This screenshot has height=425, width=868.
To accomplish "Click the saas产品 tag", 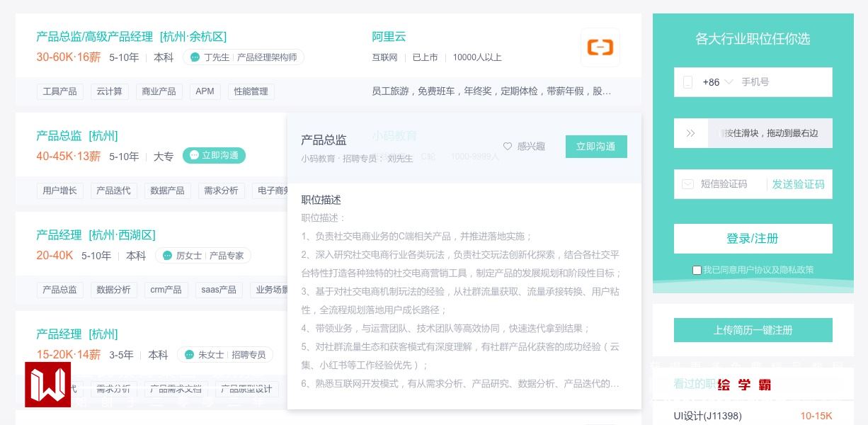I will 219,290.
